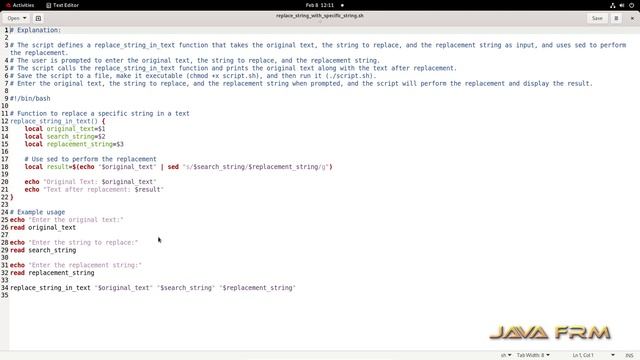The width and height of the screenshot is (640, 360).
Task: Close the Text Editor window
Action: pos(632,18)
